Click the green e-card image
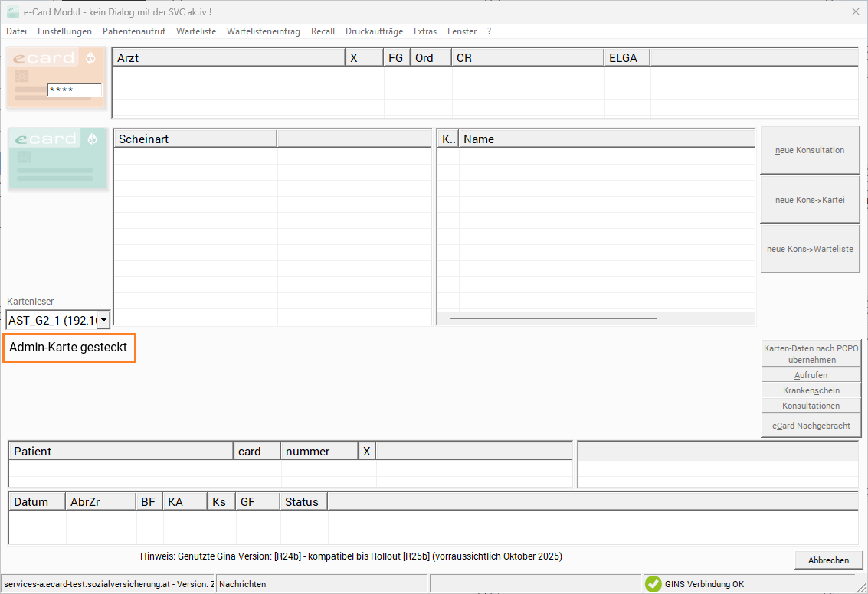 pos(57,158)
